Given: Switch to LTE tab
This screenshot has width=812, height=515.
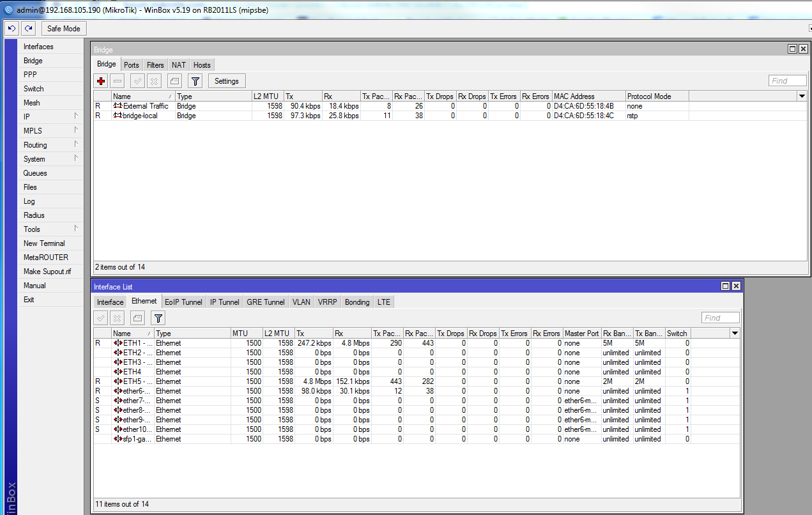Looking at the screenshot, I should 383,302.
